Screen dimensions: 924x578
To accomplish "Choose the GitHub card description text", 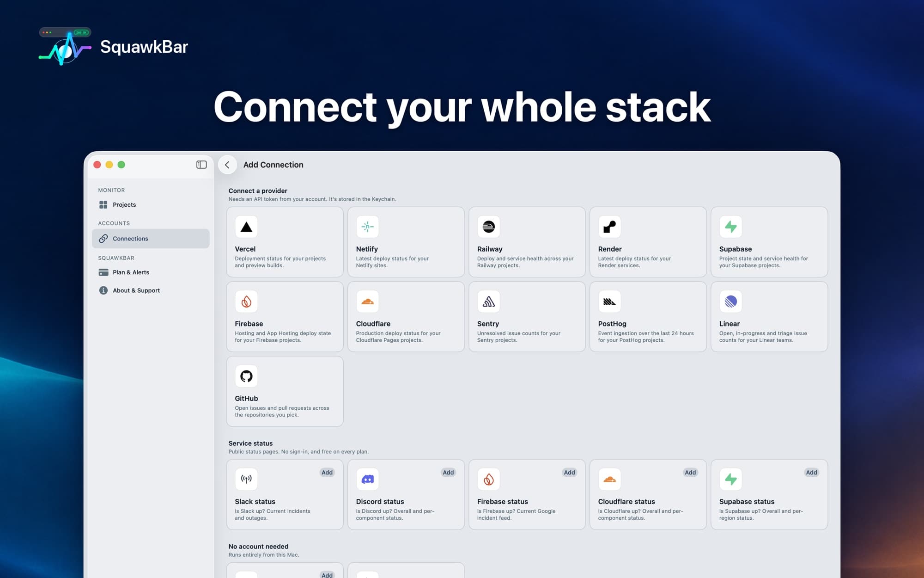I will tap(282, 411).
